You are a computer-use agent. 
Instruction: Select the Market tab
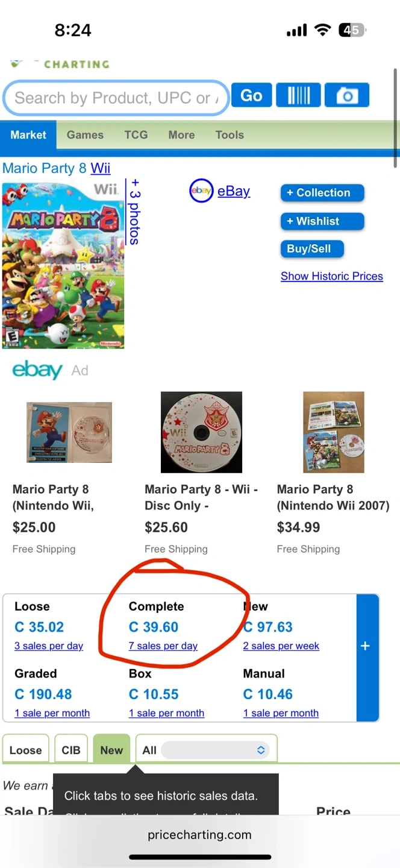pos(28,135)
